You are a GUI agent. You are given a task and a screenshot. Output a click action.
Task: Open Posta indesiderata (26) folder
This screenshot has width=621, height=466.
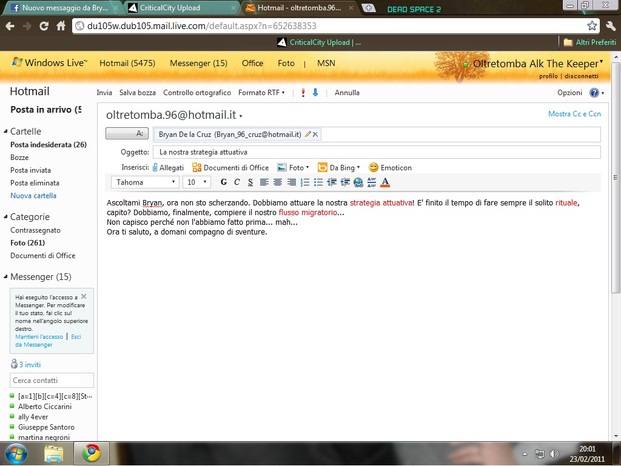click(x=48, y=145)
